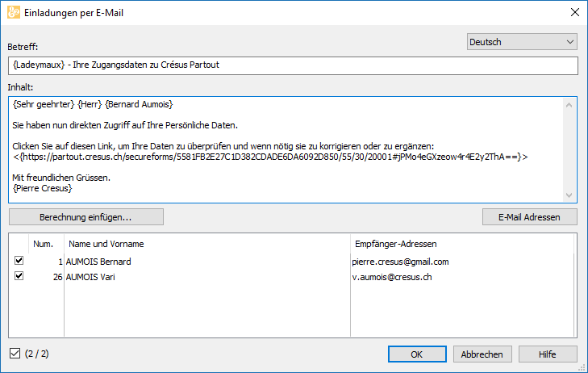Click the content scrollbar down arrow
This screenshot has width=588, height=373.
pyautogui.click(x=569, y=195)
